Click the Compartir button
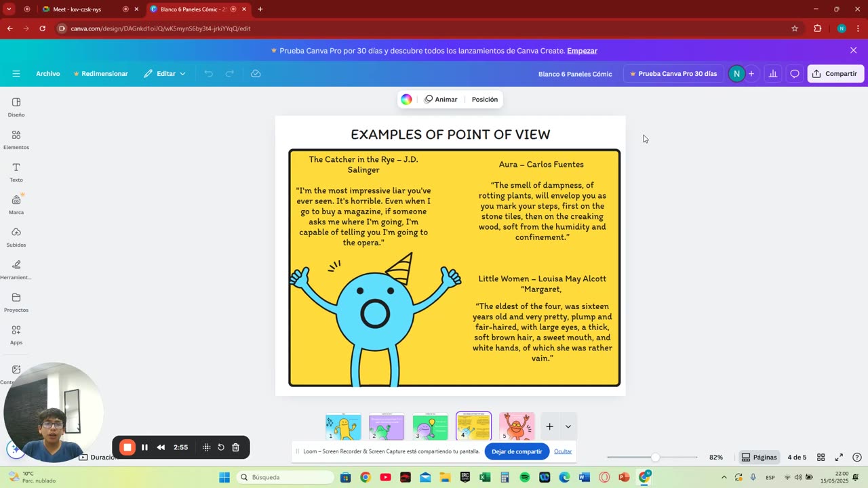Screen dimensions: 868x488 (x=835, y=74)
